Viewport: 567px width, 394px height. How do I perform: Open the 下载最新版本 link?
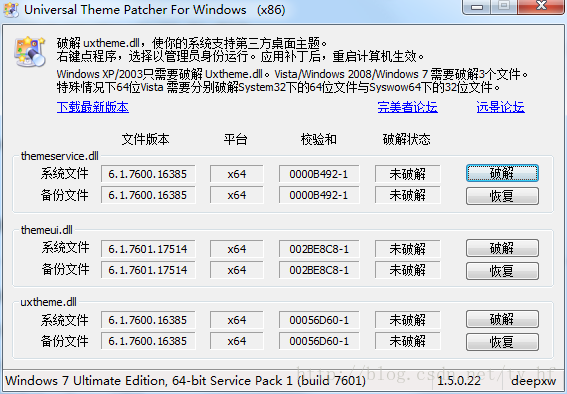(x=93, y=107)
